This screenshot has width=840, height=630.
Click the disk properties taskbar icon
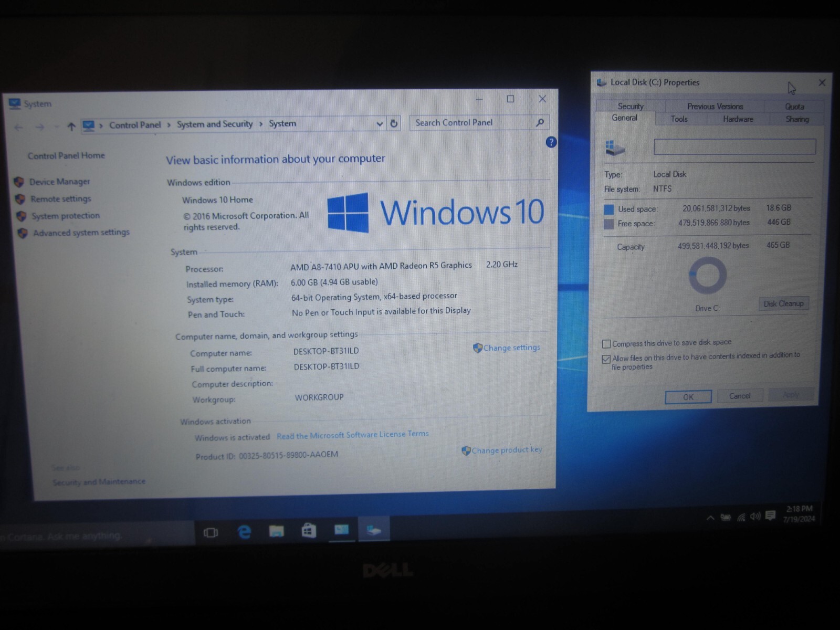[374, 529]
